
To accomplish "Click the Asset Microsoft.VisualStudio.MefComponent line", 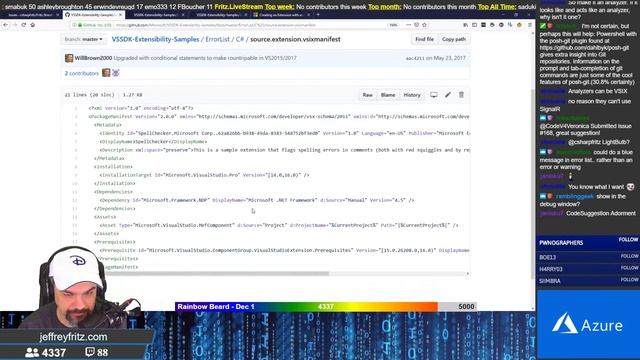I will (279, 225).
